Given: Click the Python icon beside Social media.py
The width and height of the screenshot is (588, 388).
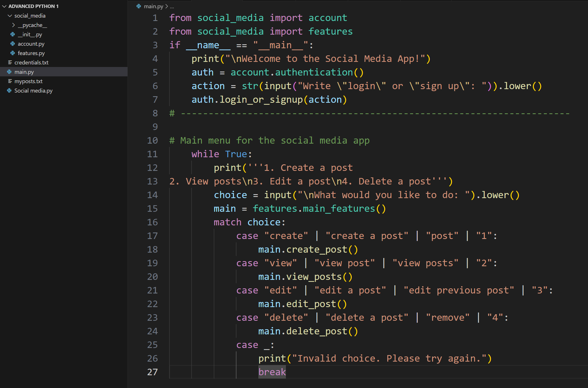Looking at the screenshot, I should [x=9, y=91].
